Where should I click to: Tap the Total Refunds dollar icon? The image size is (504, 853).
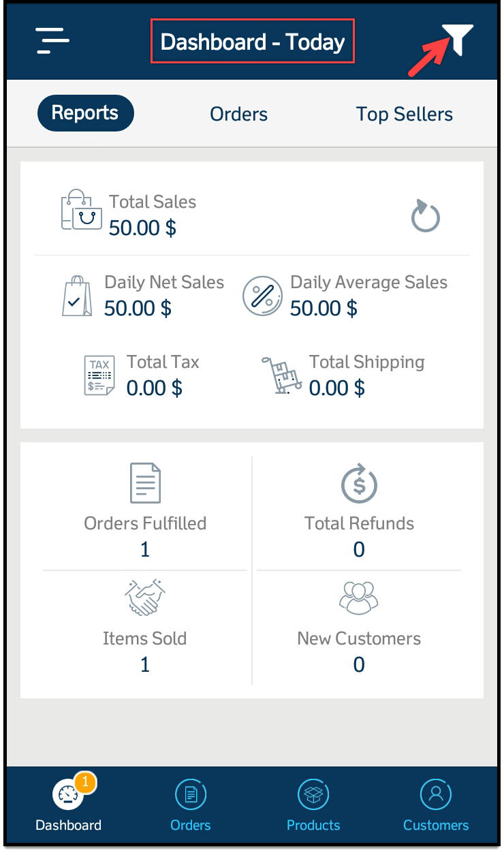359,483
